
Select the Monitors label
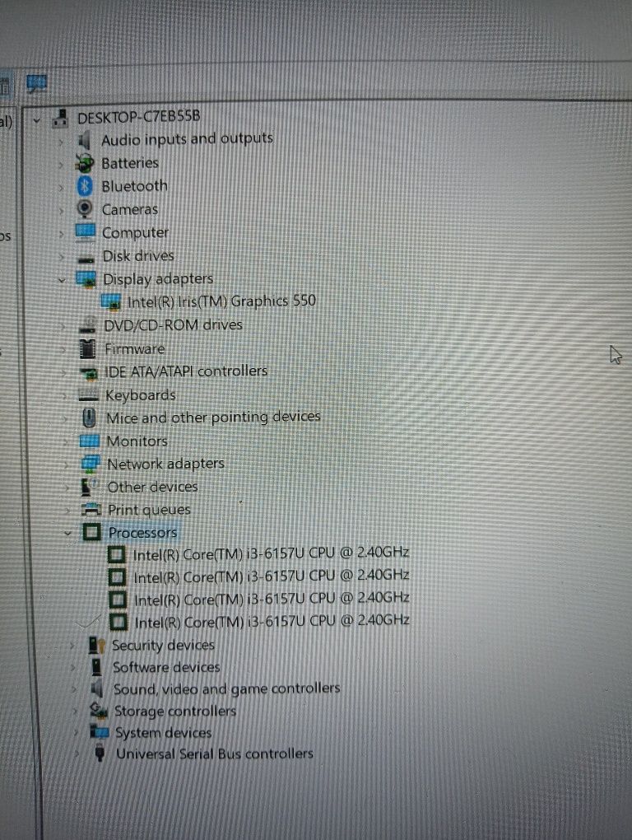pos(137,441)
